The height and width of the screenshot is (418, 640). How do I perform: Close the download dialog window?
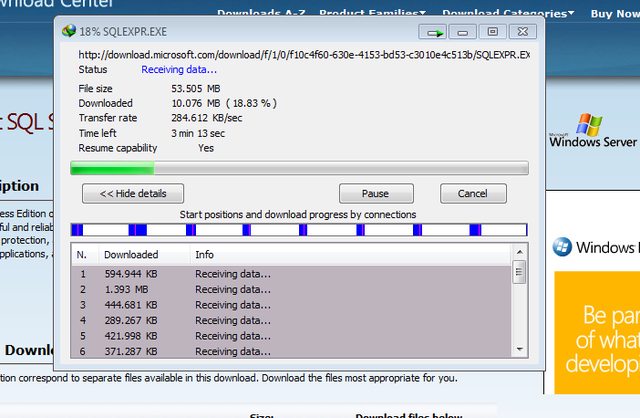point(523,32)
